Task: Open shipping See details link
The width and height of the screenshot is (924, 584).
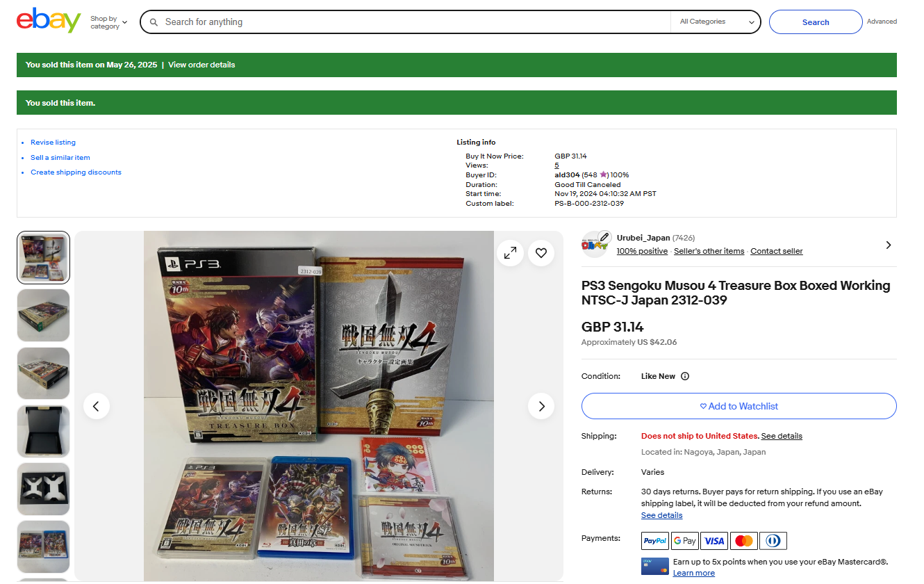Action: (x=782, y=436)
